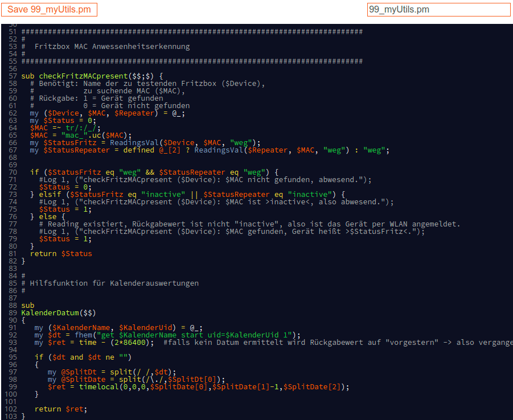This screenshot has height=420, width=513.
Task: Click '$StatusRepeater' declaration in line 67
Action: pyautogui.click(x=76, y=150)
